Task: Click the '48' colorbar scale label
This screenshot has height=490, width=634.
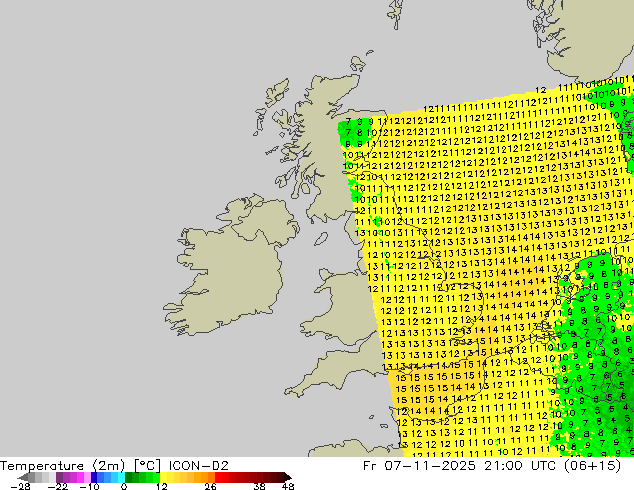Action: [288, 486]
